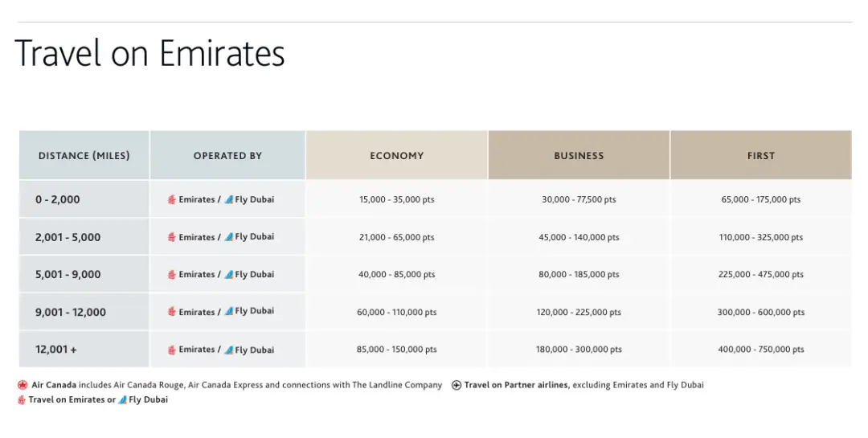The height and width of the screenshot is (438, 868).
Task: Click the "Travel on Partner airlines" legend text
Action: (x=516, y=385)
